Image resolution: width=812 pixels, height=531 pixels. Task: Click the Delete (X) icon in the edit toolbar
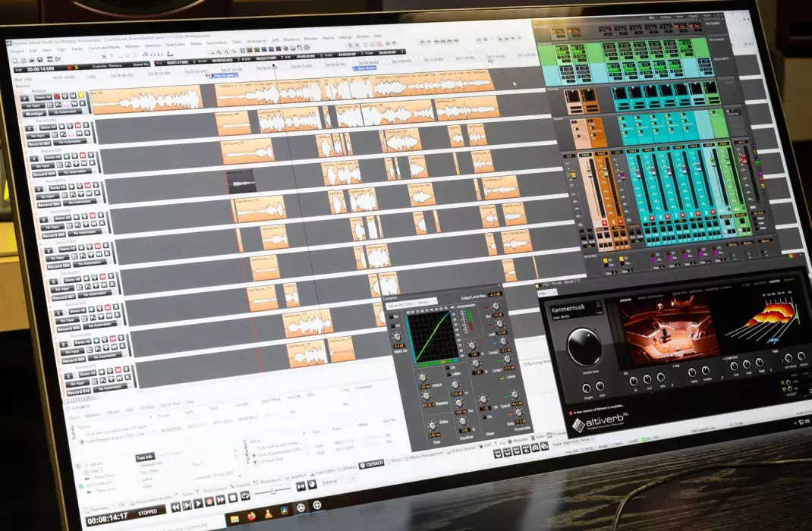pos(104,56)
